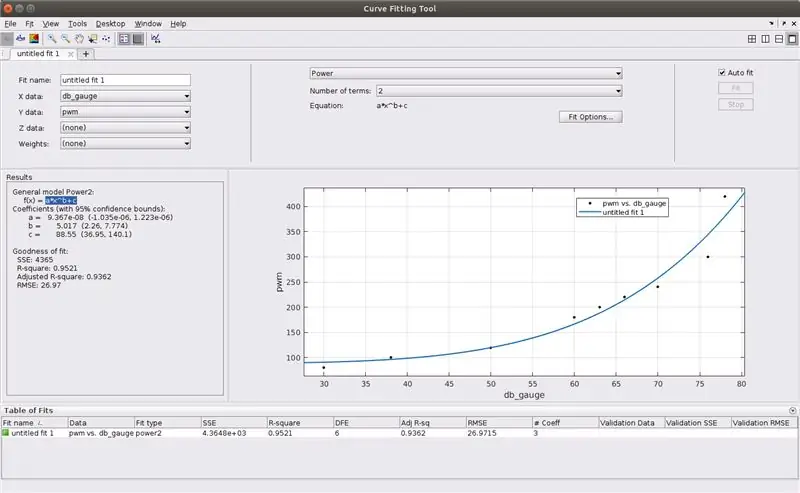Open the Help menu
The image size is (800, 493).
[178, 23]
